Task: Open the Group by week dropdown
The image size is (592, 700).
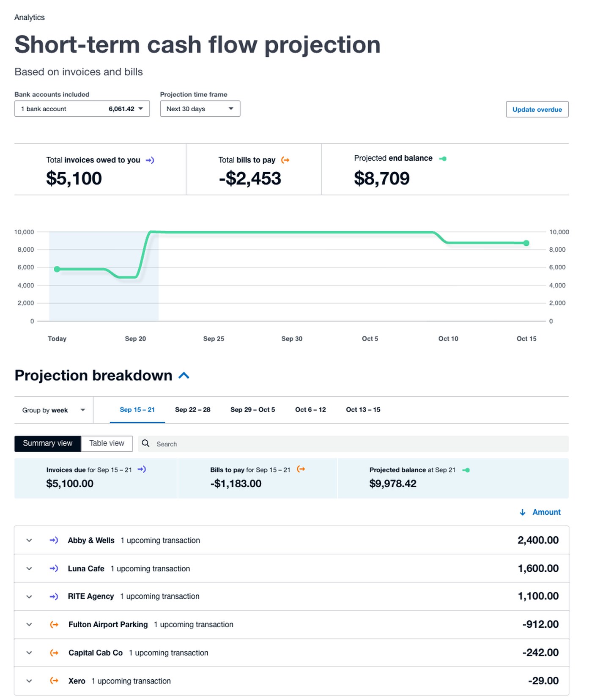Action: pos(54,410)
